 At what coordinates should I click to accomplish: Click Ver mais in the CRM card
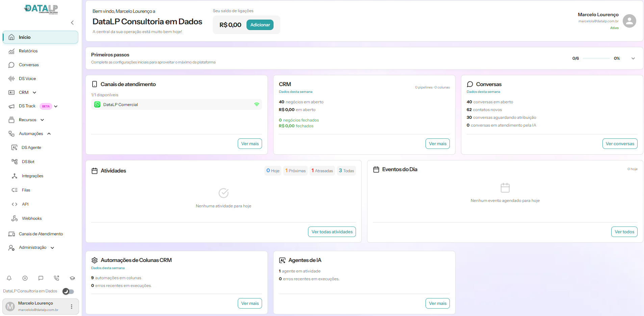438,144
